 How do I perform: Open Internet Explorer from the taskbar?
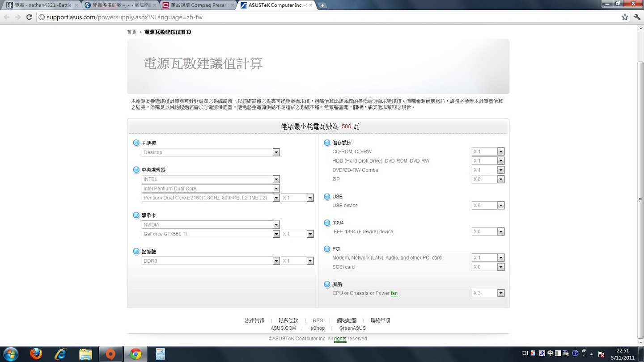coord(60,354)
